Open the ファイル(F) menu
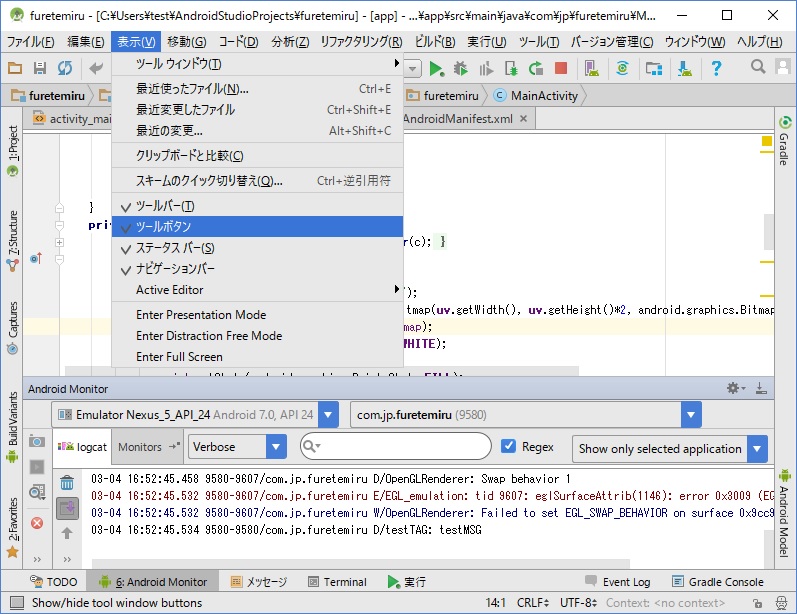797x614 pixels. click(x=30, y=42)
